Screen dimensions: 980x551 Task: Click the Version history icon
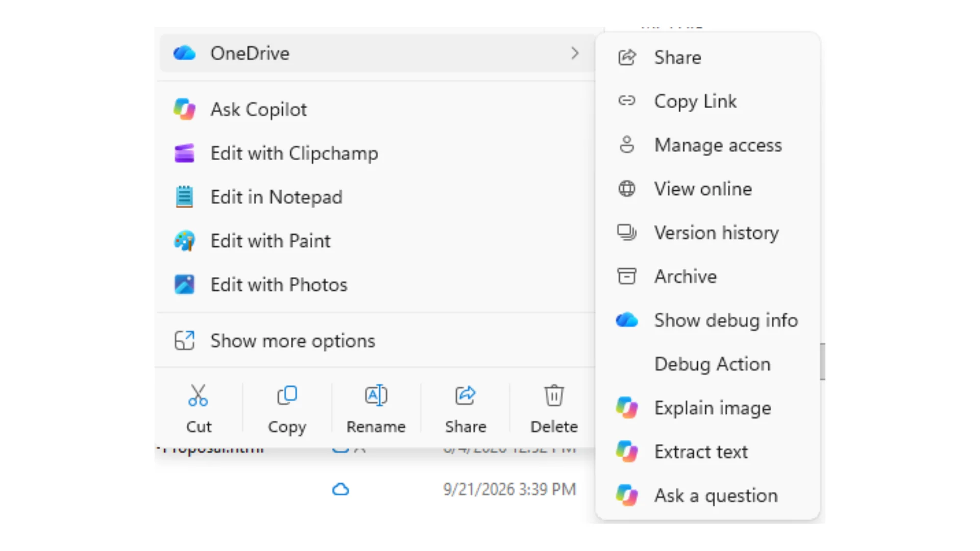[627, 233]
